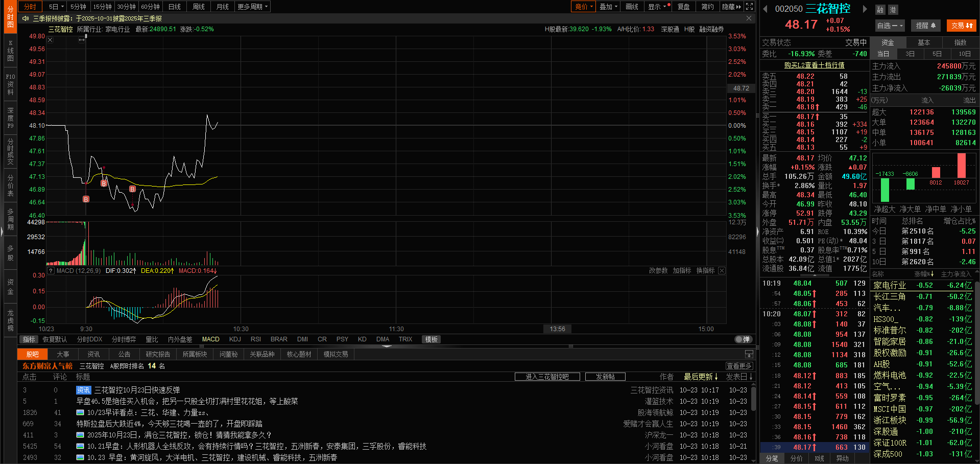Click 查看更多 to view more posts
The width and height of the screenshot is (980, 464).
(739, 366)
